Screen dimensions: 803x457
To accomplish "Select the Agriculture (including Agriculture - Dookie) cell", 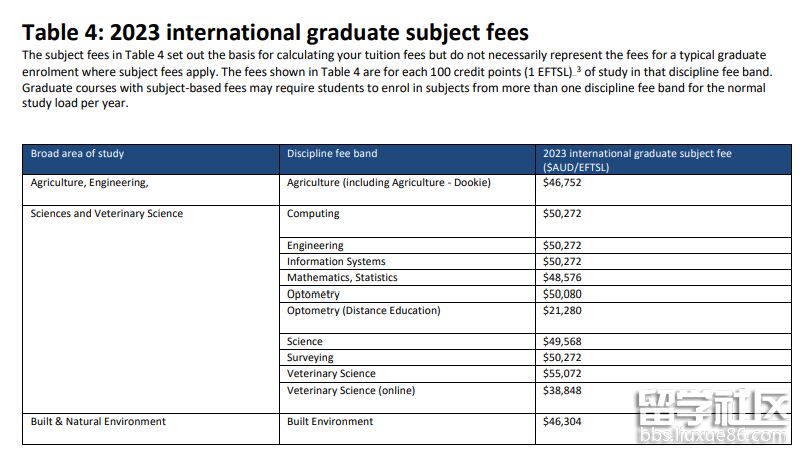I will tap(389, 183).
